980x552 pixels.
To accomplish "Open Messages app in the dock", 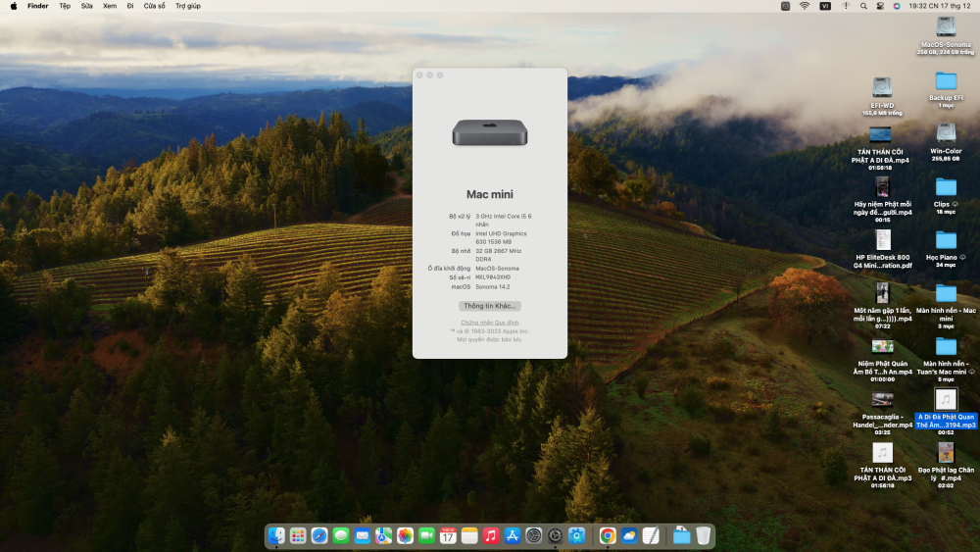I will pos(341,535).
